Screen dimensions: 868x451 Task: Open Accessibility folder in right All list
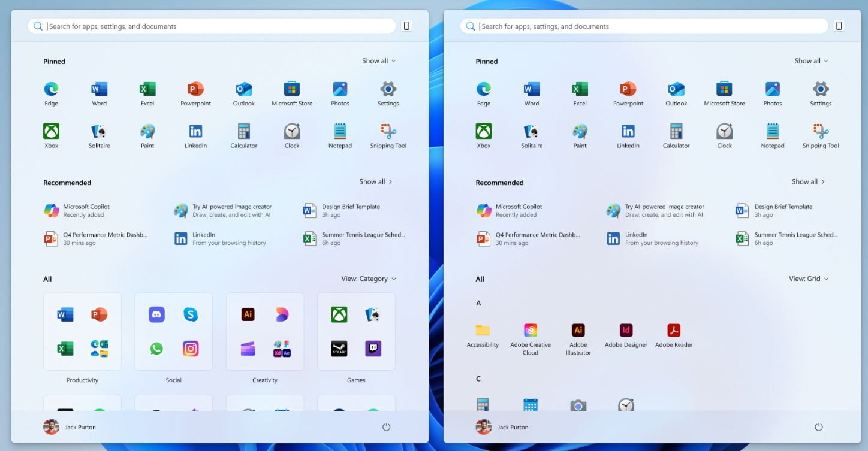coord(483,335)
